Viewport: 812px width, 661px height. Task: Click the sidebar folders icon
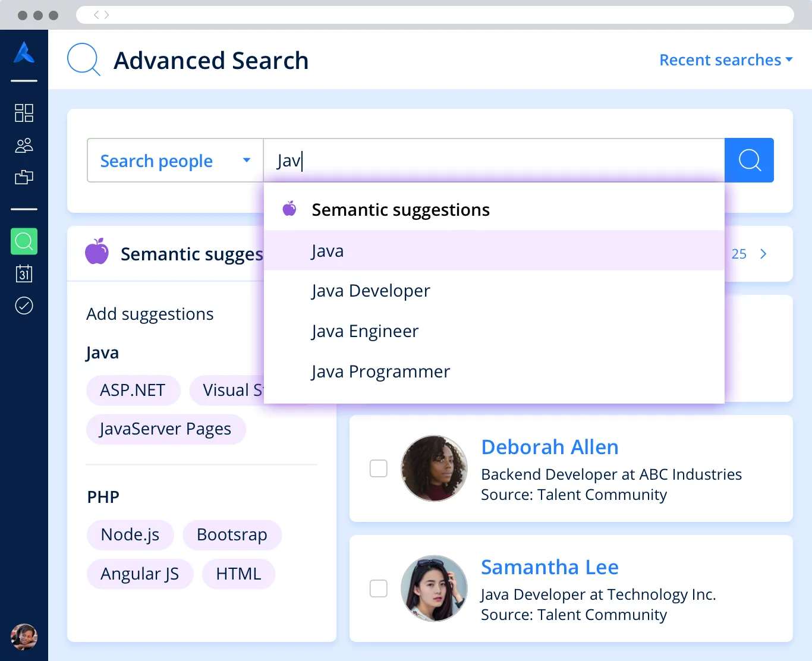[24, 177]
